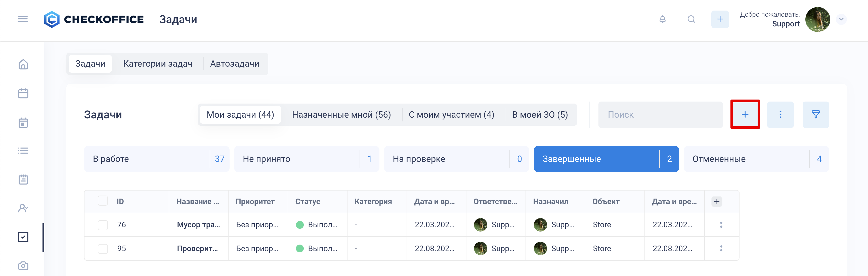Open the camera sidebar icon
This screenshot has height=276, width=868.
coord(23,265)
